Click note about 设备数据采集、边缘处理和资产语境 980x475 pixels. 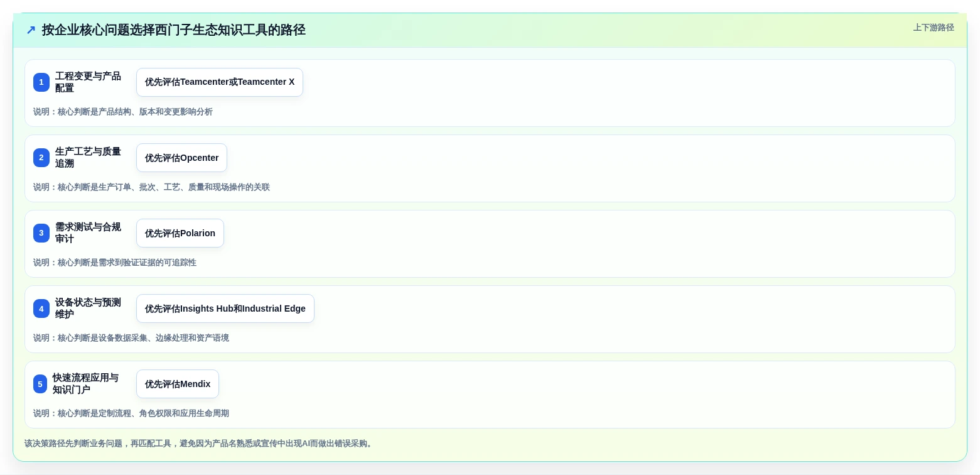pos(131,338)
